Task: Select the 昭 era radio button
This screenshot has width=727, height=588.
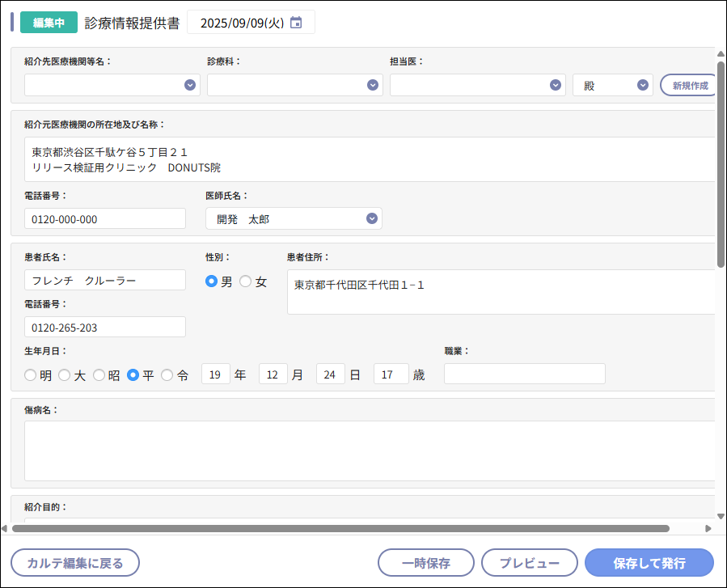Action: click(99, 374)
